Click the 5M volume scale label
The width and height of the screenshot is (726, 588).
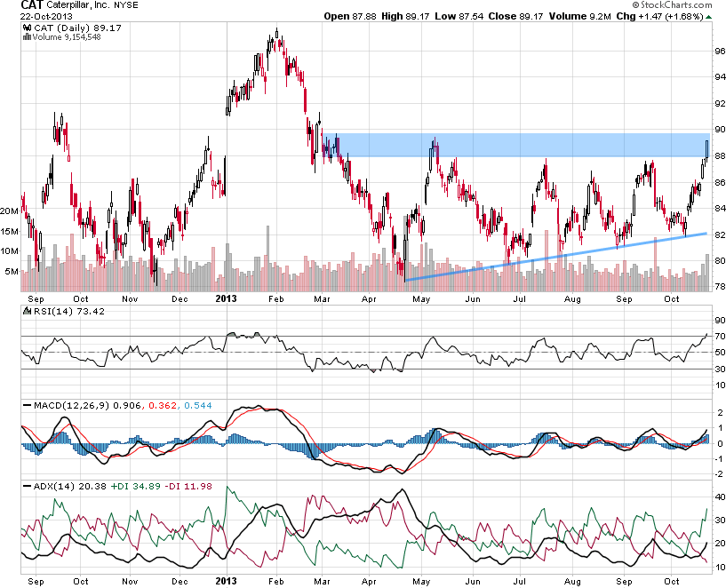click(x=12, y=272)
